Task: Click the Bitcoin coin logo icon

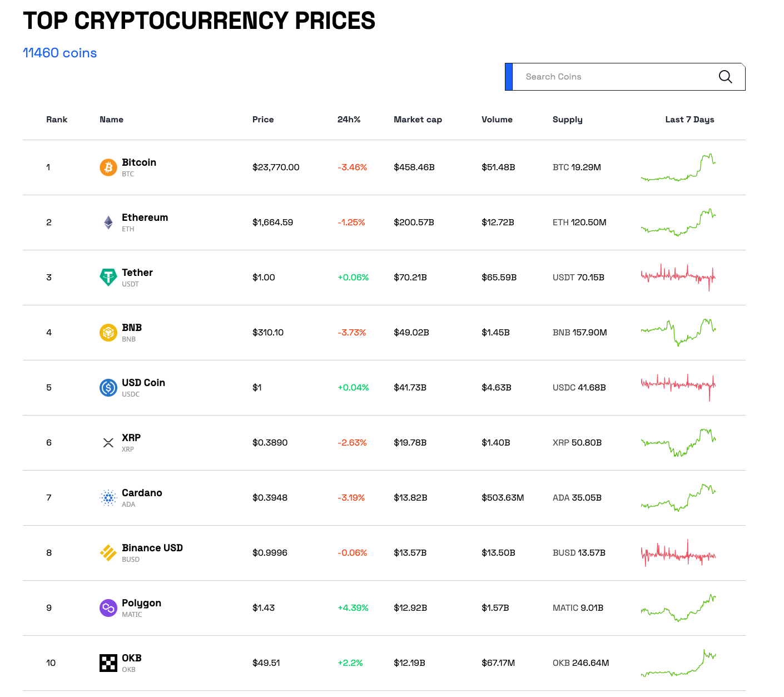Action: coord(108,167)
